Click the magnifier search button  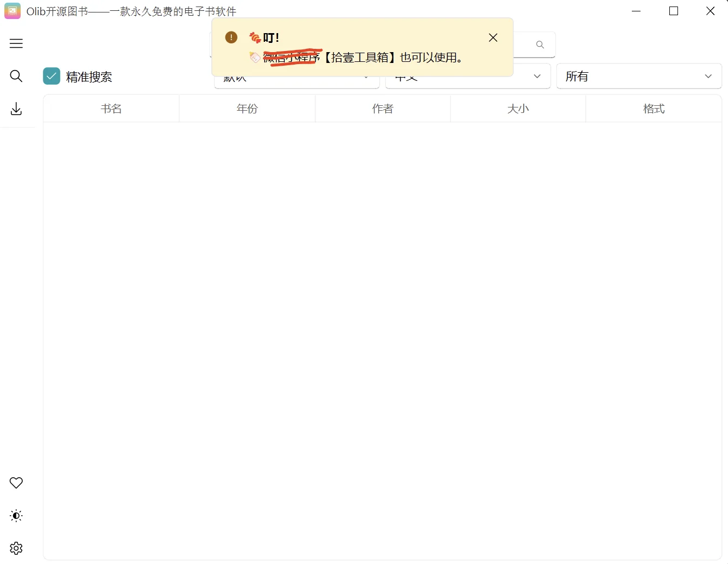(x=540, y=45)
